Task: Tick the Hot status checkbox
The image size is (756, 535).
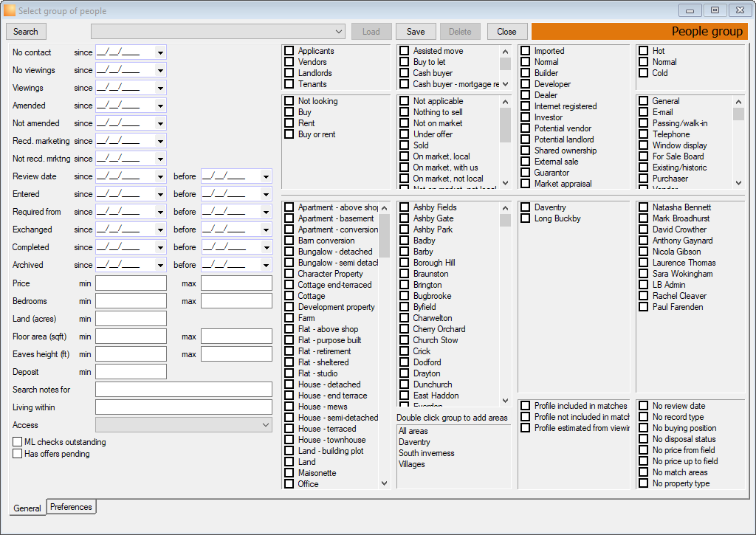Action: 644,51
